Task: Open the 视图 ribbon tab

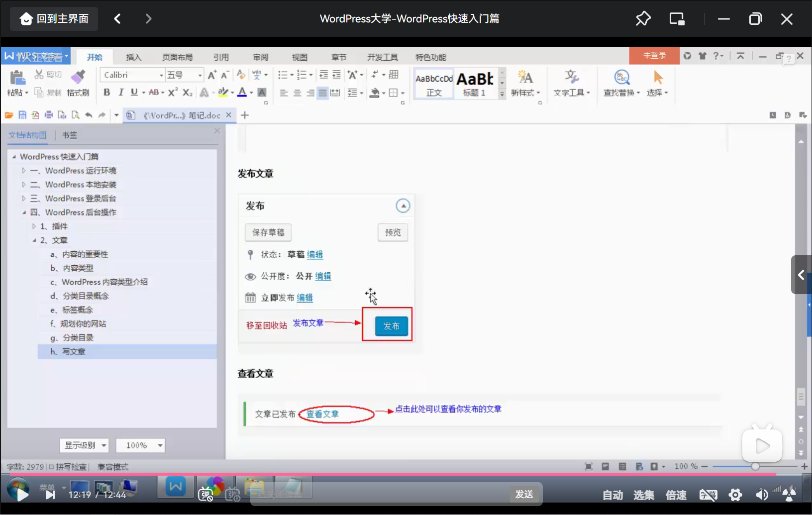Action: point(300,57)
